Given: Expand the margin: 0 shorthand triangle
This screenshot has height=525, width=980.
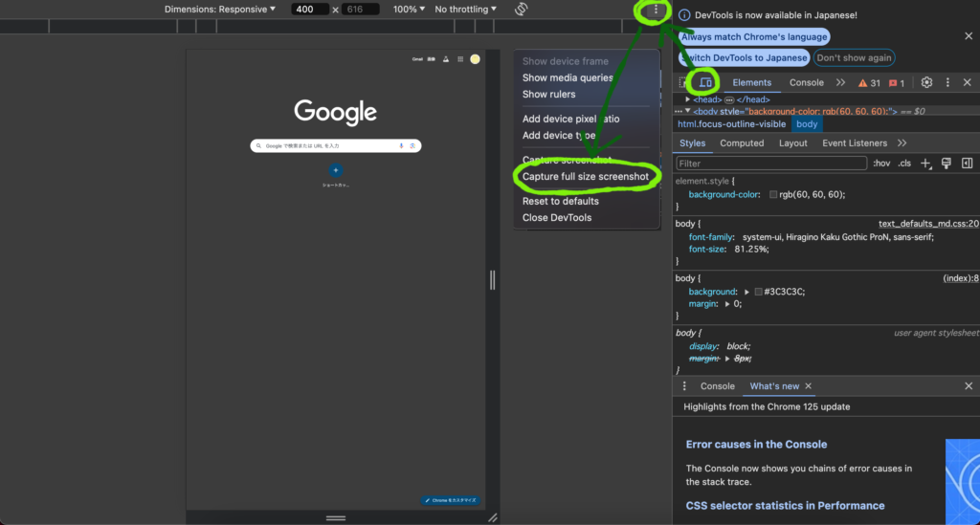Looking at the screenshot, I should 727,304.
